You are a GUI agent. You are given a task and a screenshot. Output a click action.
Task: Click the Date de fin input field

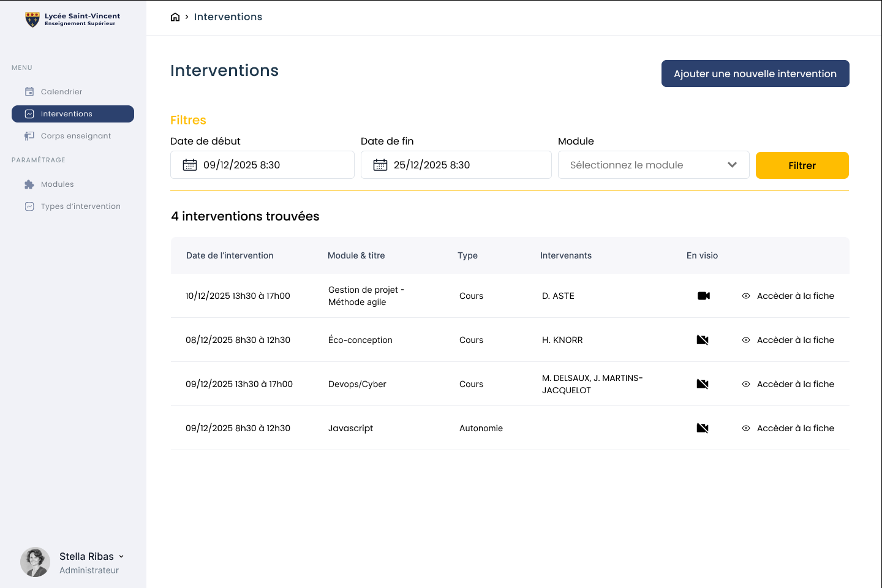[x=466, y=165]
